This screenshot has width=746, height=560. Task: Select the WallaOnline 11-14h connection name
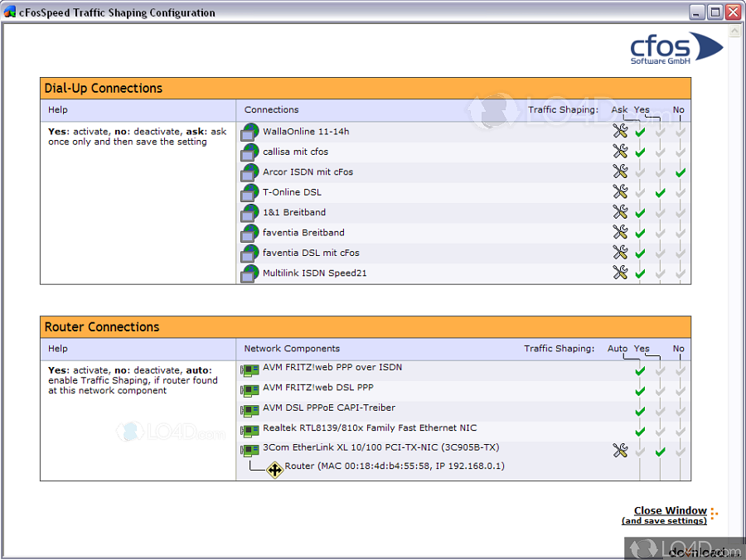[x=306, y=131]
